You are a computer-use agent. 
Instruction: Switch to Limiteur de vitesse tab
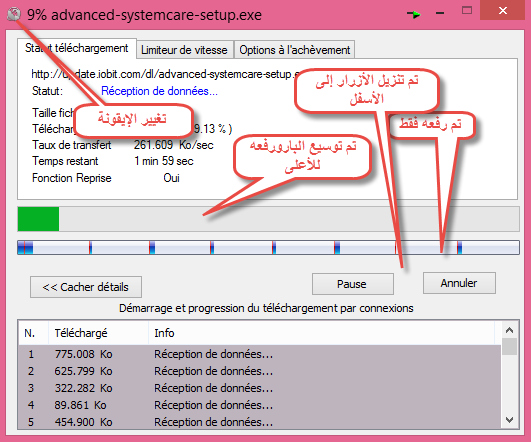point(184,50)
